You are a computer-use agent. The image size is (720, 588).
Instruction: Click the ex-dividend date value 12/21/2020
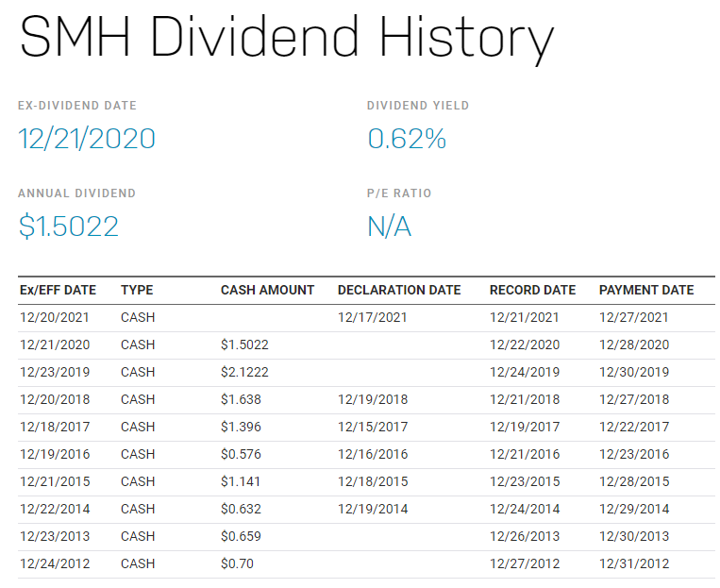tap(87, 140)
